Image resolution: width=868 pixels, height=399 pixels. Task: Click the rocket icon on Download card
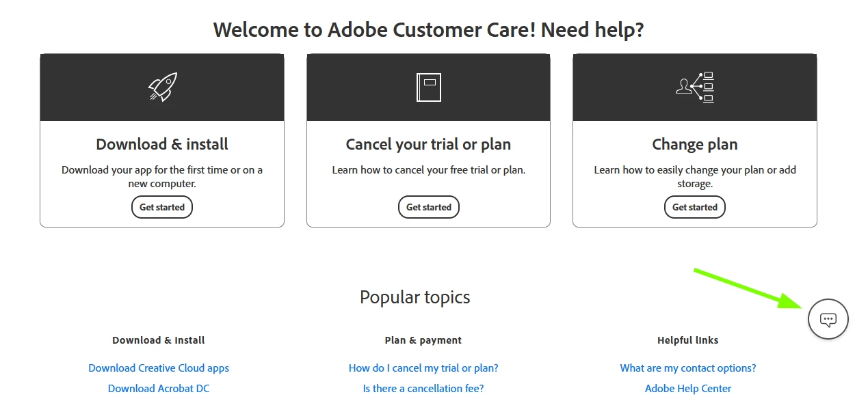click(x=163, y=87)
